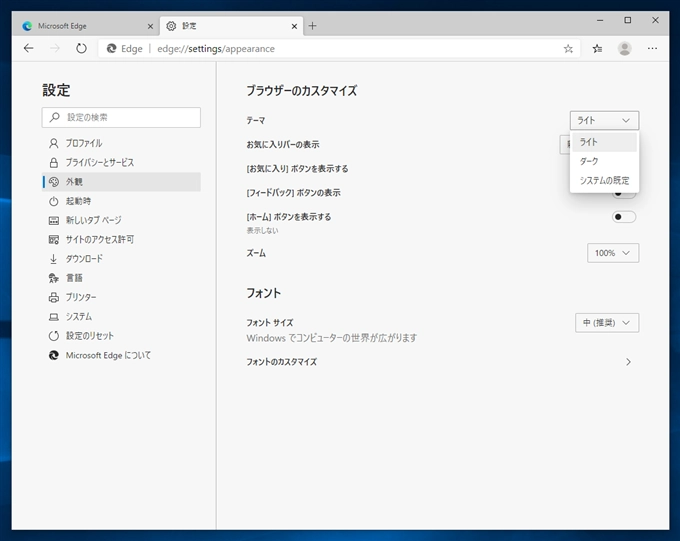Click the gear icon on the 設定 tab
This screenshot has height=541, width=680.
[171, 26]
